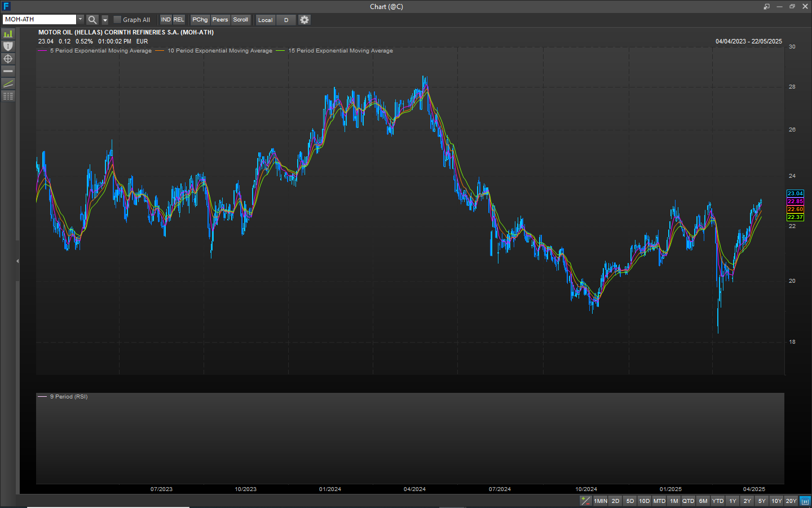Enable the Graph All checkbox
Viewport: 812px width, 508px height.
(117, 20)
